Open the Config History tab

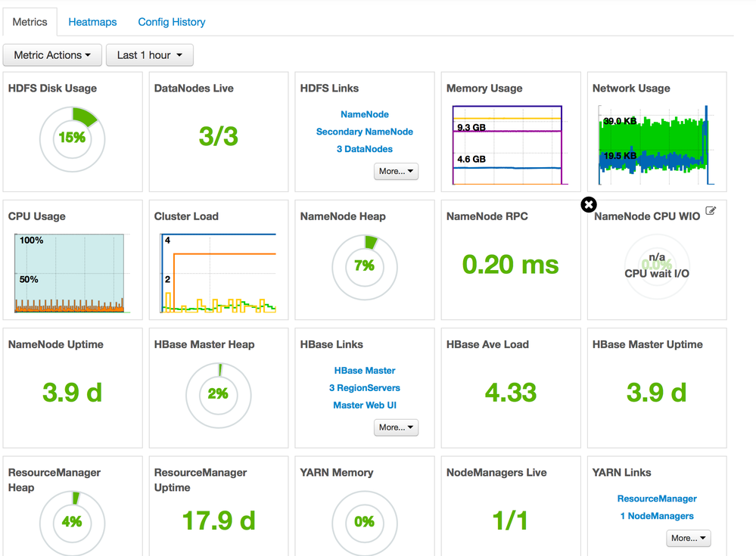(x=172, y=22)
